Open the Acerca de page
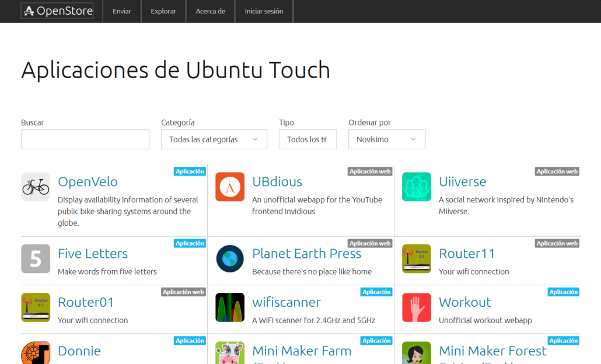Screen dimensions: 601x364 click(211, 11)
